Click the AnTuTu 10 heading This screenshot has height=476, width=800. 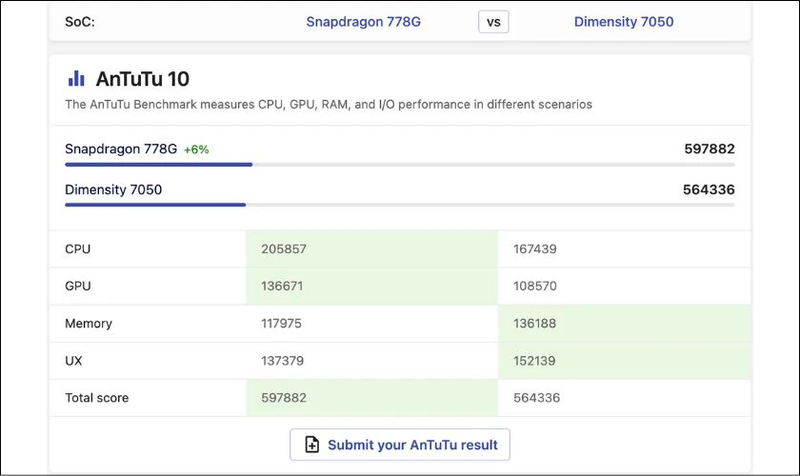(142, 79)
